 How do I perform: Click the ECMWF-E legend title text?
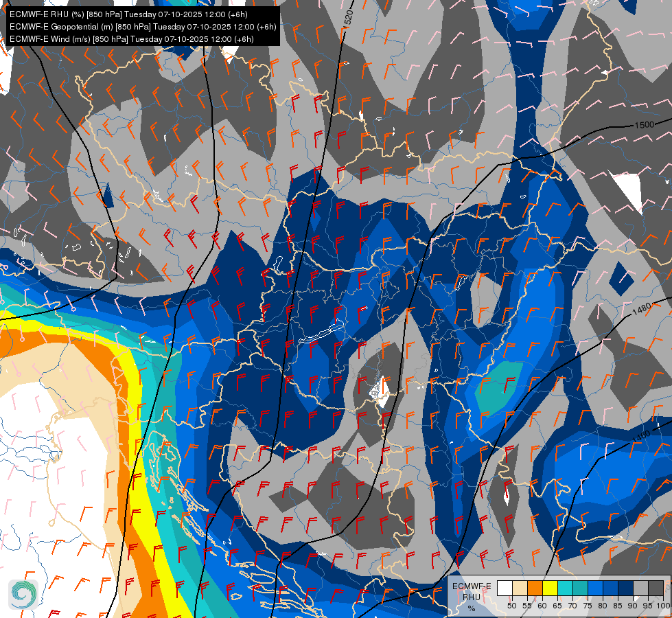472,586
